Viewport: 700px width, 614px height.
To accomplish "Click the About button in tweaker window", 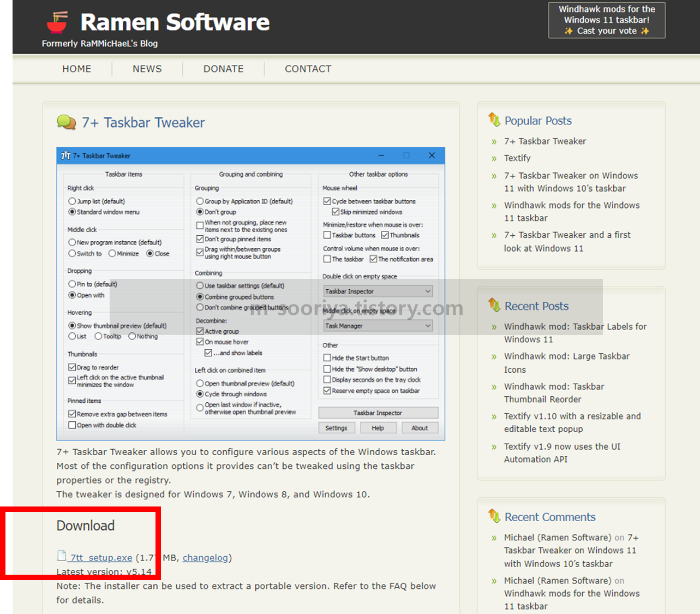I will pos(420,428).
